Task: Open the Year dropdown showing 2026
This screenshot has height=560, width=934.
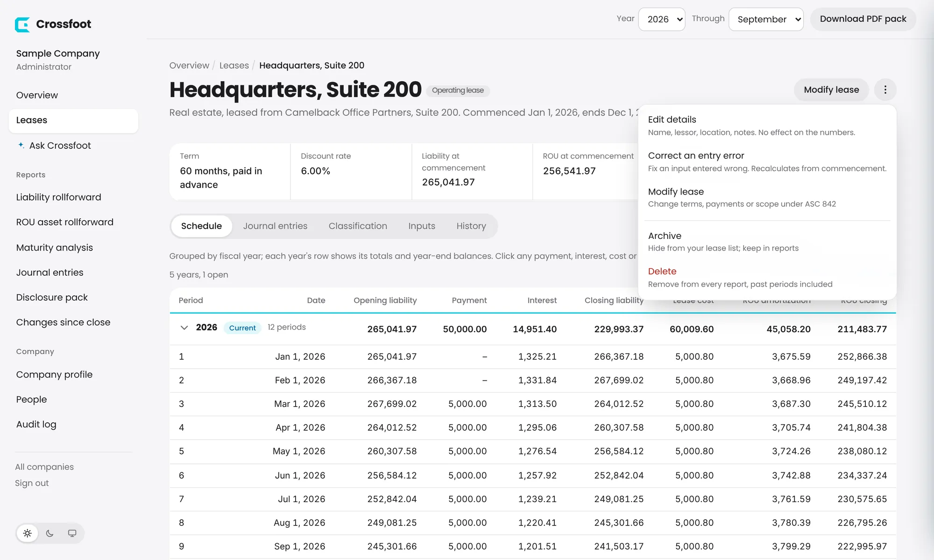Action: [x=661, y=19]
